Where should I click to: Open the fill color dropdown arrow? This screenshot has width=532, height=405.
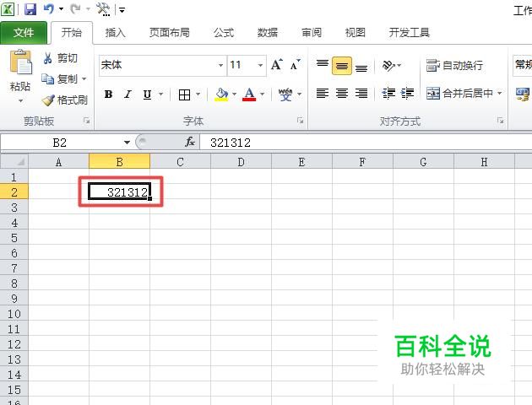coord(235,94)
